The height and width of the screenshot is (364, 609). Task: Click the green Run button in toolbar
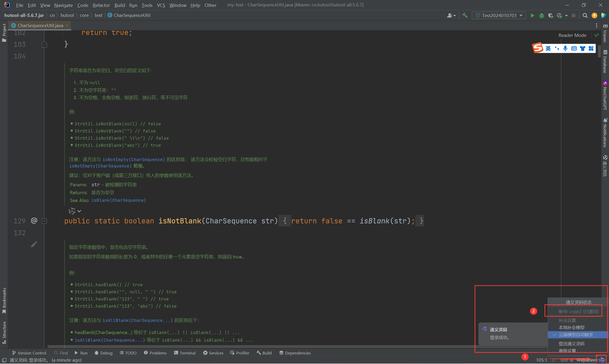point(532,15)
